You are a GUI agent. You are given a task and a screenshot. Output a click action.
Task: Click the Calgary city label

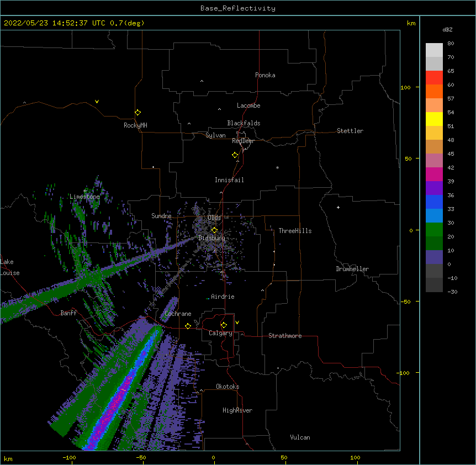click(220, 333)
